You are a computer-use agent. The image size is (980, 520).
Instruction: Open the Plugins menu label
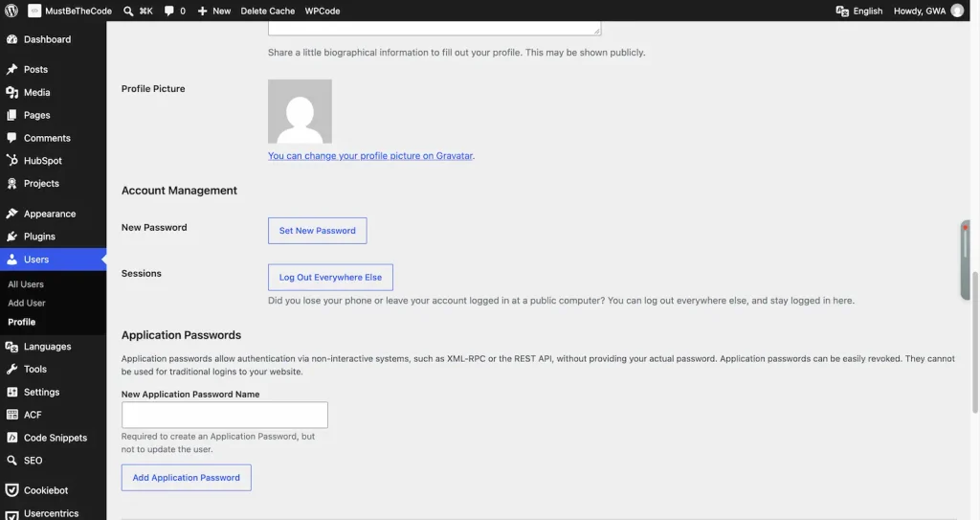point(39,237)
